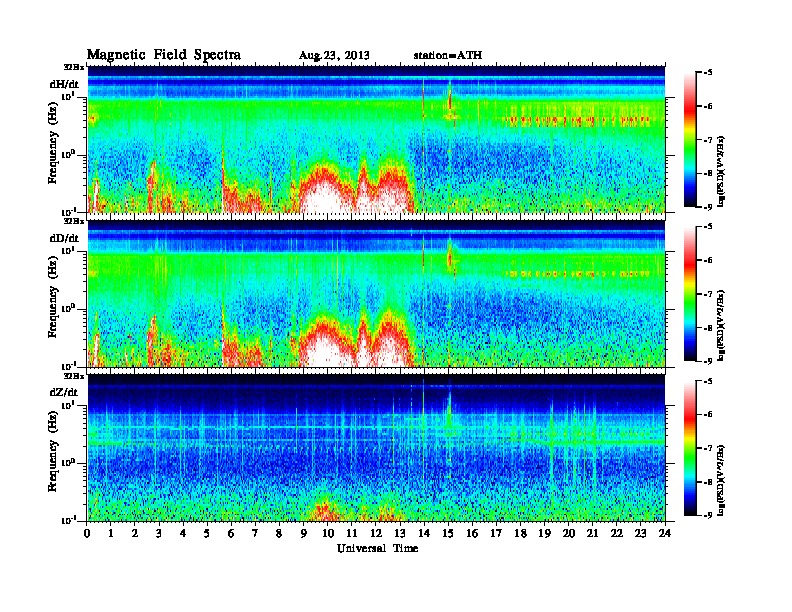
Task: Click the -6 value on dZ/dt color scale
Action: 709,414
